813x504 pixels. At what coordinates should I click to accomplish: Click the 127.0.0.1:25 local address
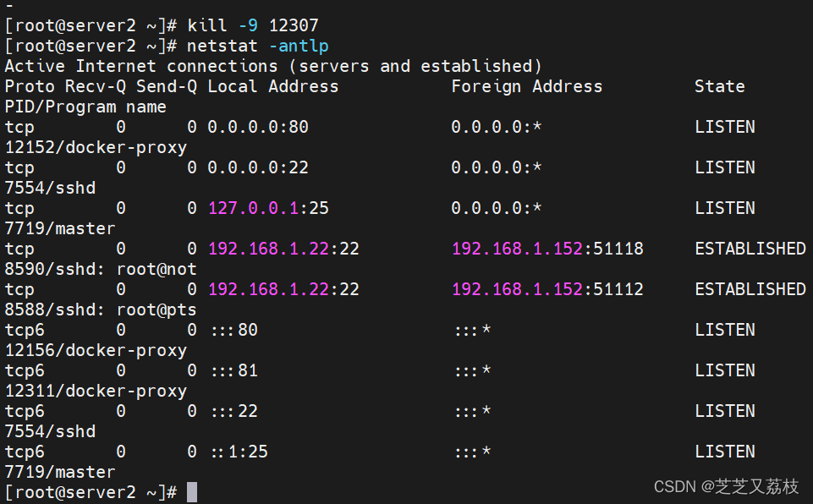[258, 208]
